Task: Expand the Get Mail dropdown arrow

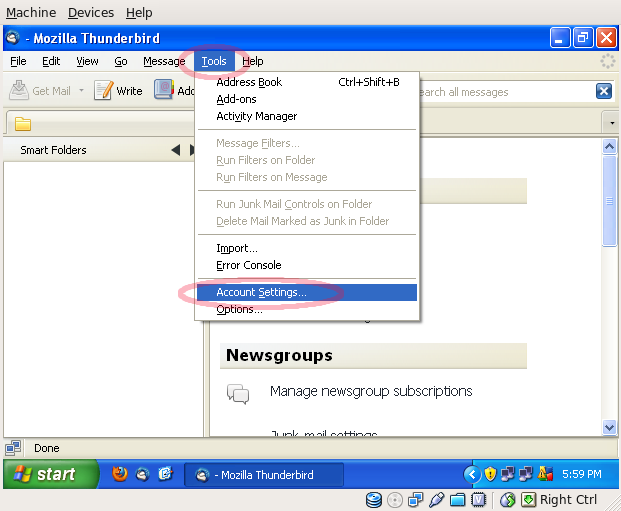Action: click(x=82, y=91)
